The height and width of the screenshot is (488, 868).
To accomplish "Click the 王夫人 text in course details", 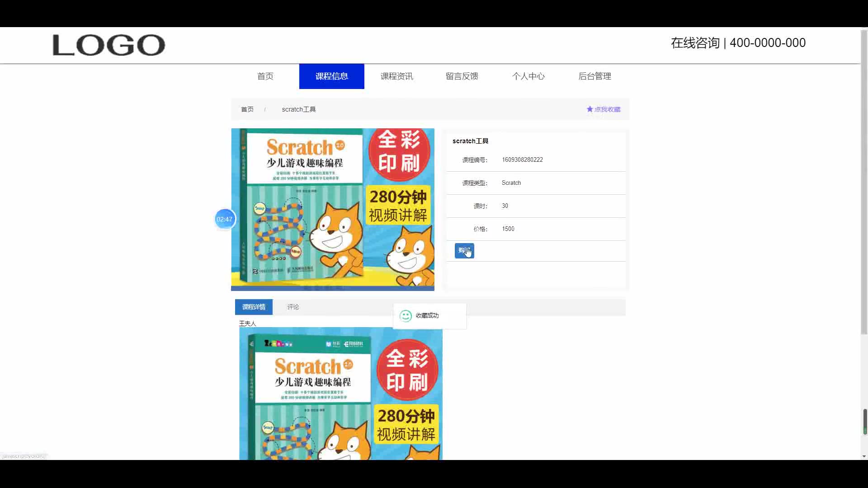I will tap(247, 324).
